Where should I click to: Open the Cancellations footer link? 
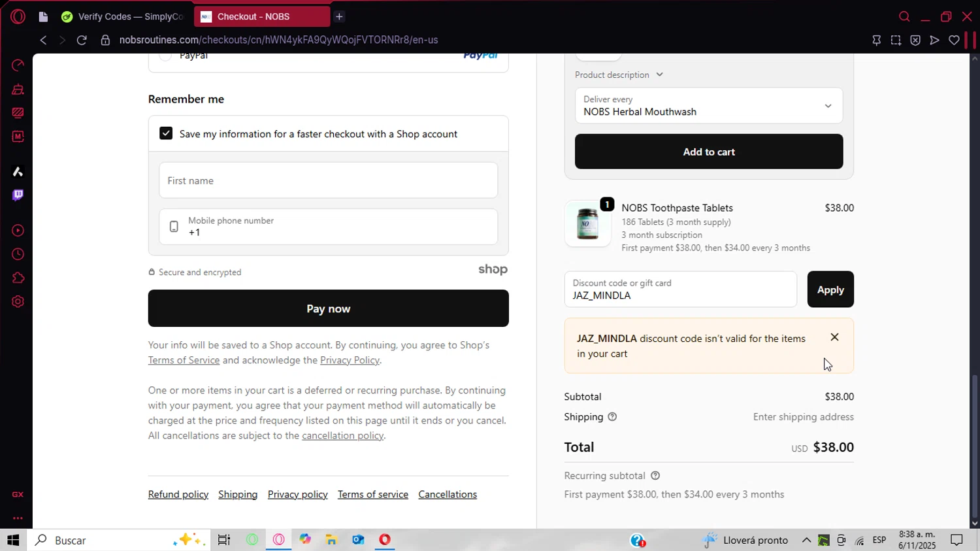pyautogui.click(x=448, y=494)
